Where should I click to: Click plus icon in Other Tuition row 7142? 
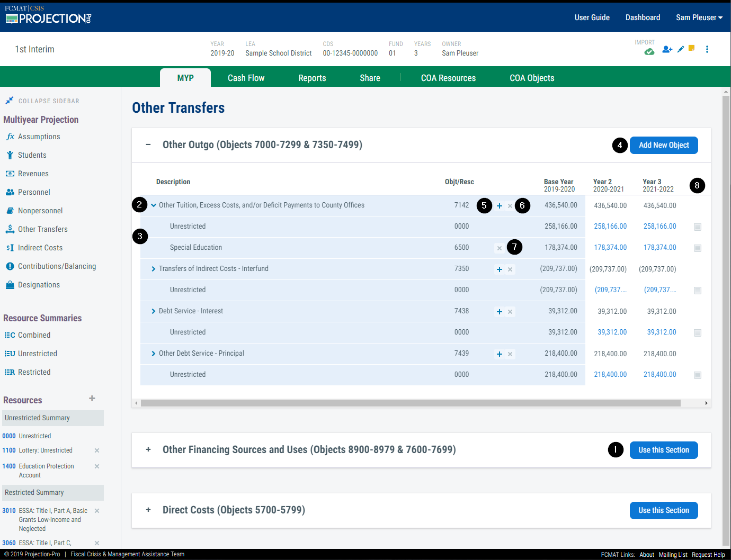pos(500,206)
